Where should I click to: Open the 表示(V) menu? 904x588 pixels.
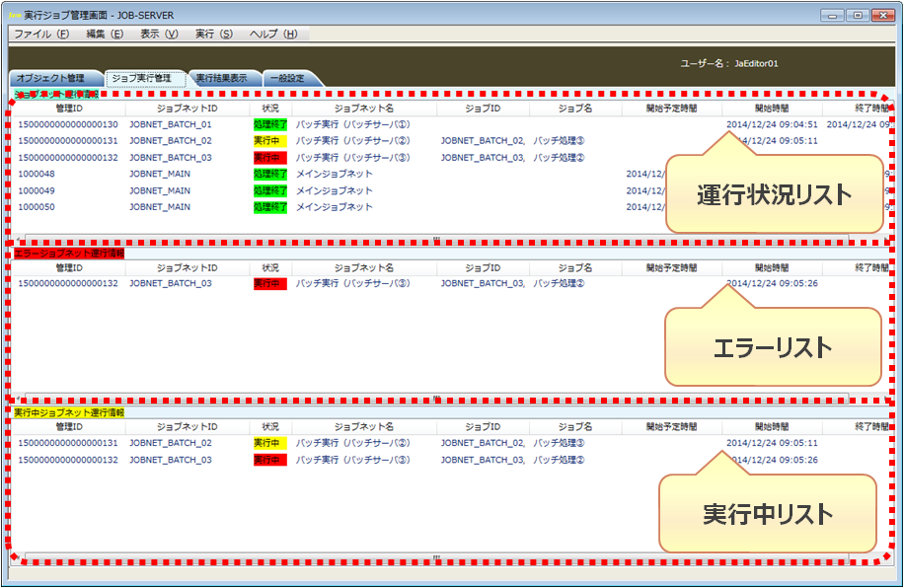tap(159, 34)
